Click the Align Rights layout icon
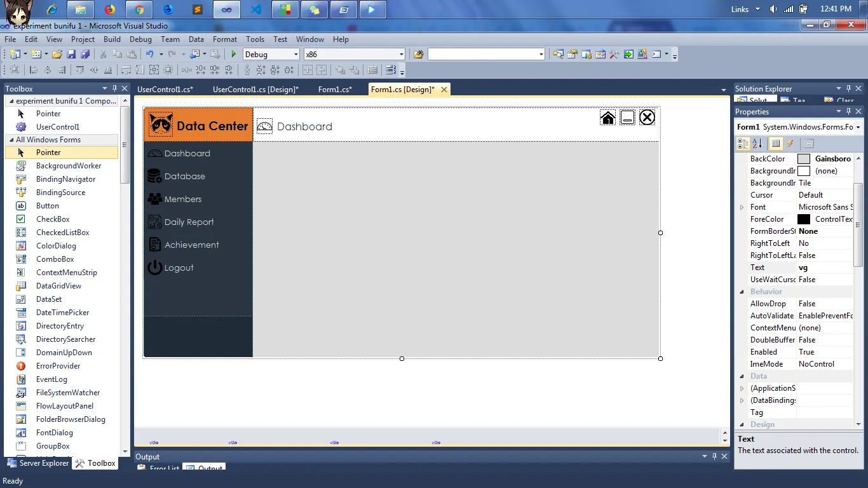The height and width of the screenshot is (488, 868). click(62, 70)
